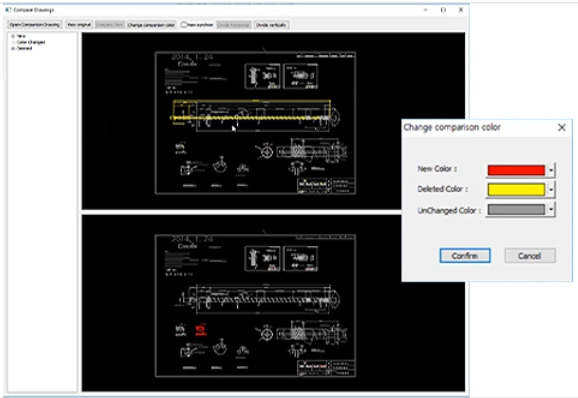The width and height of the screenshot is (578, 398).
Task: Click the 2014. 1. 24 date in top drawing
Action: click(x=192, y=57)
